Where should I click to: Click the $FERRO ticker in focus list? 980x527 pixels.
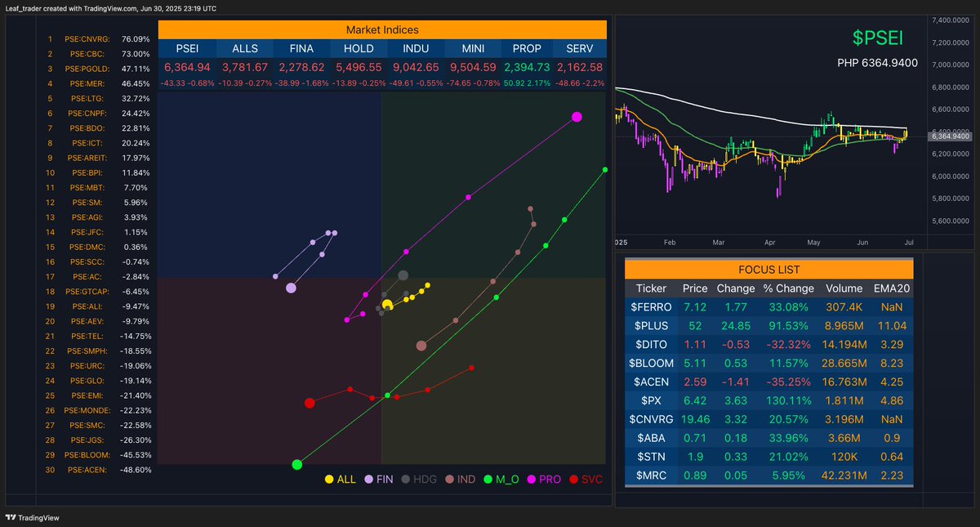[x=650, y=306]
